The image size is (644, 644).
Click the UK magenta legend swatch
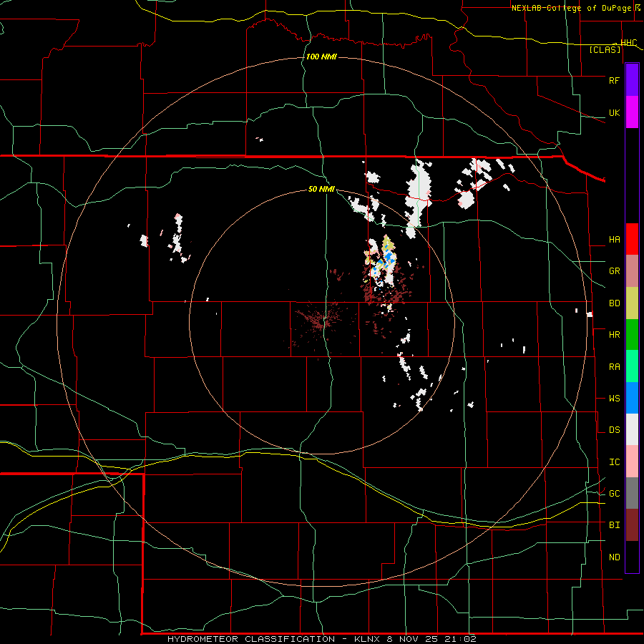click(x=632, y=112)
